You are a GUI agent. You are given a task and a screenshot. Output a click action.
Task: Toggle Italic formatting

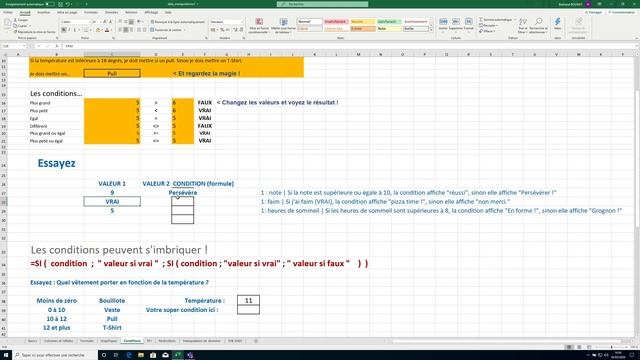pyautogui.click(x=69, y=30)
